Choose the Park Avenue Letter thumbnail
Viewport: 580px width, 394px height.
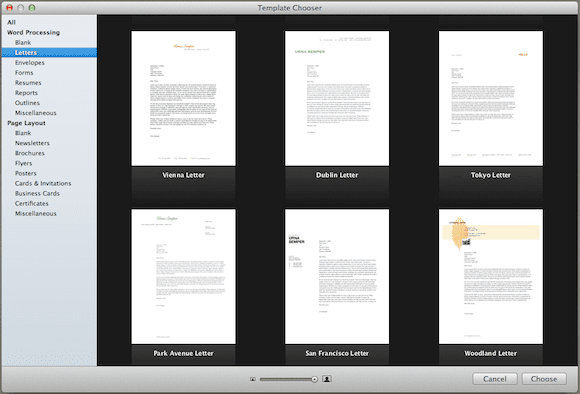[x=183, y=276]
